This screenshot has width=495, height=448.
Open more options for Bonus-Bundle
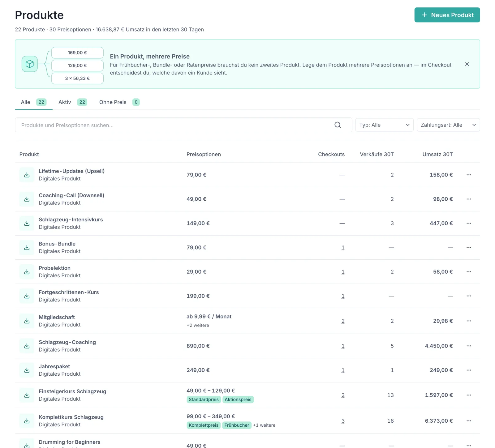click(x=469, y=247)
